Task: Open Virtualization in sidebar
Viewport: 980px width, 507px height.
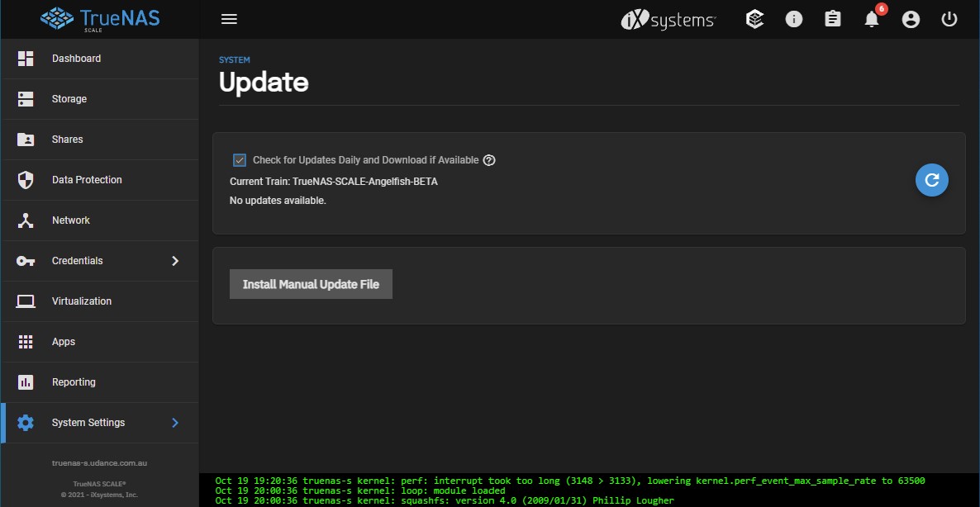Action: point(100,301)
